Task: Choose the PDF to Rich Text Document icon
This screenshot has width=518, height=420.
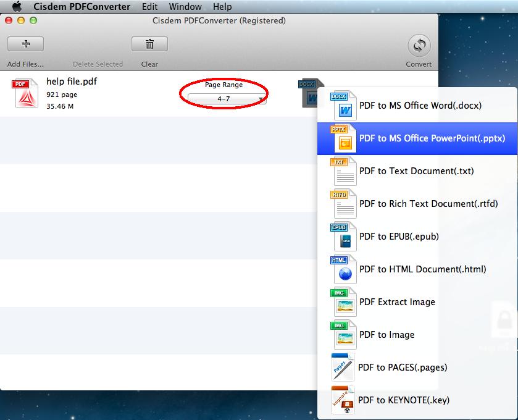Action: click(x=346, y=204)
